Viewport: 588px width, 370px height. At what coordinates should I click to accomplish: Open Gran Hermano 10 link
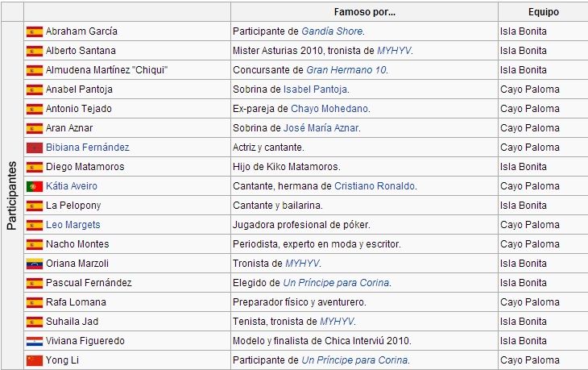[x=346, y=70]
